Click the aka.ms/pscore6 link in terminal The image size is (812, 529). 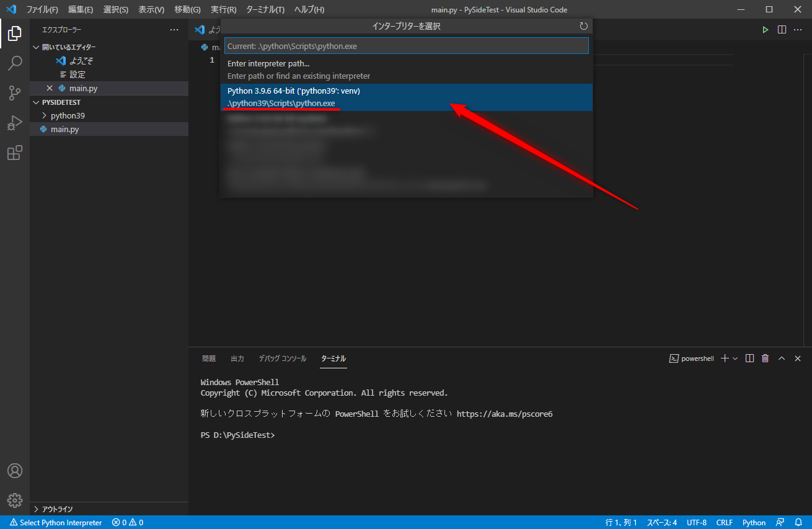point(505,414)
